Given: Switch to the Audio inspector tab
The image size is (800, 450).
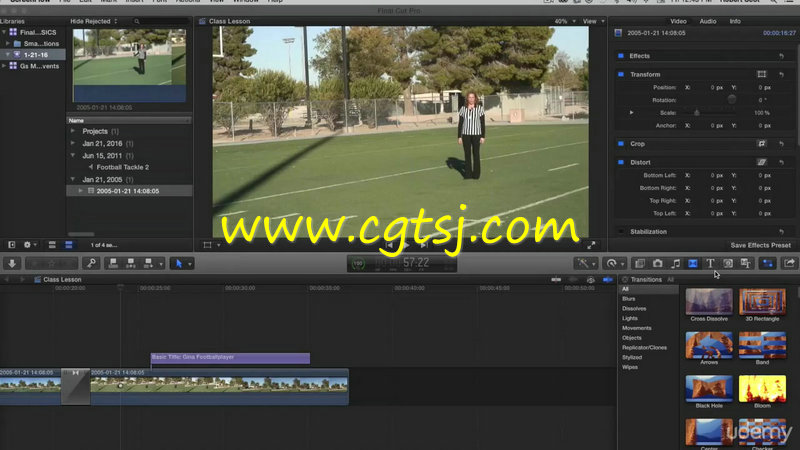Looking at the screenshot, I should point(708,21).
